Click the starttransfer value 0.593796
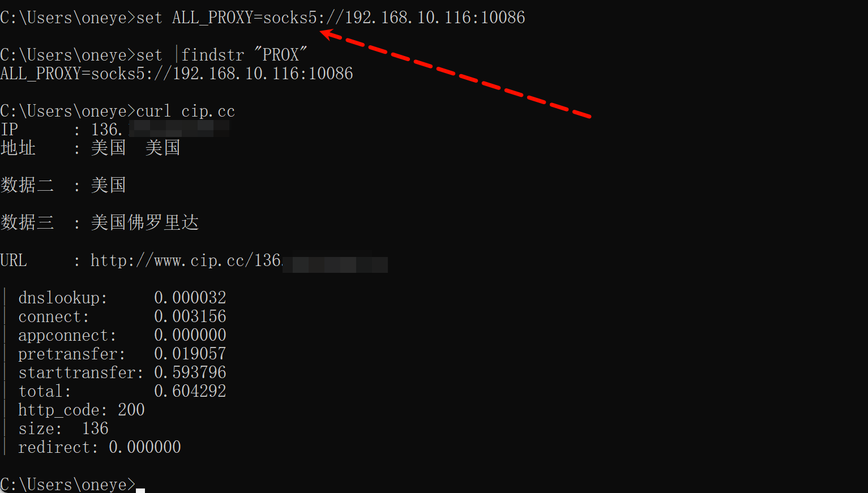Viewport: 868px width, 493px height. 190,372
